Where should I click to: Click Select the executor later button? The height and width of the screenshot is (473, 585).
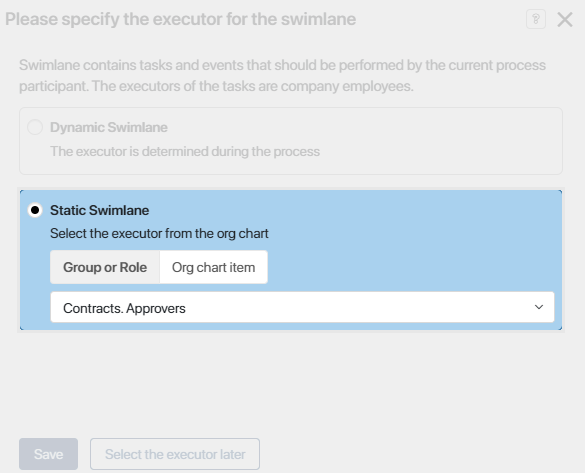[175, 454]
